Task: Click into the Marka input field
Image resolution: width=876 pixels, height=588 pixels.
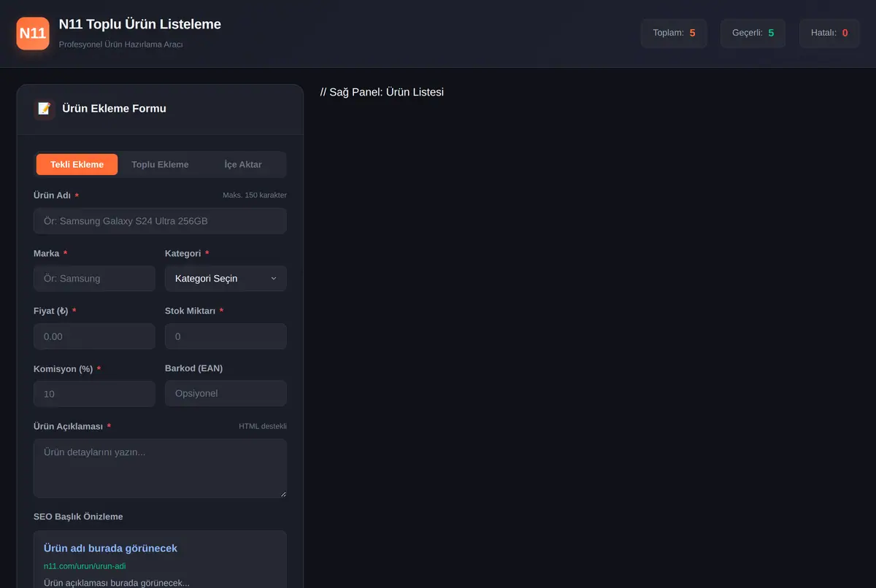Action: click(94, 278)
